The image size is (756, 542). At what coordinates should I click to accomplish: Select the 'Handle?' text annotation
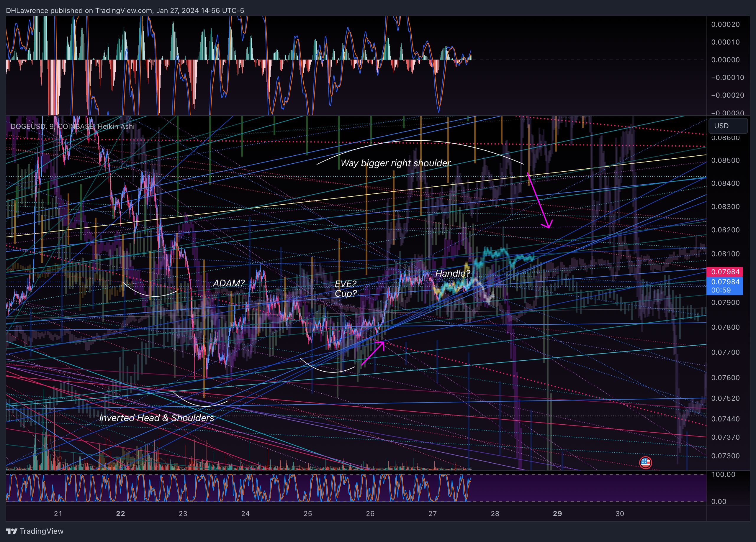coord(453,273)
